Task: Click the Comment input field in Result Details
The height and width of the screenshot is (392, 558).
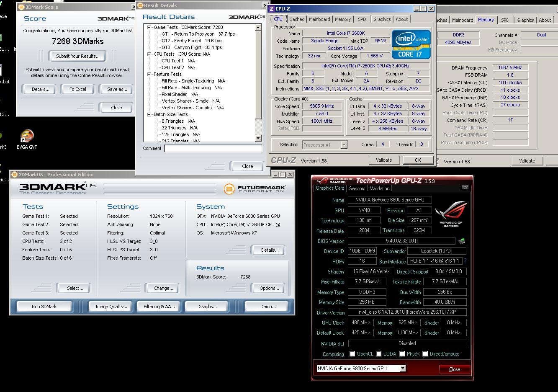Action: [x=213, y=148]
